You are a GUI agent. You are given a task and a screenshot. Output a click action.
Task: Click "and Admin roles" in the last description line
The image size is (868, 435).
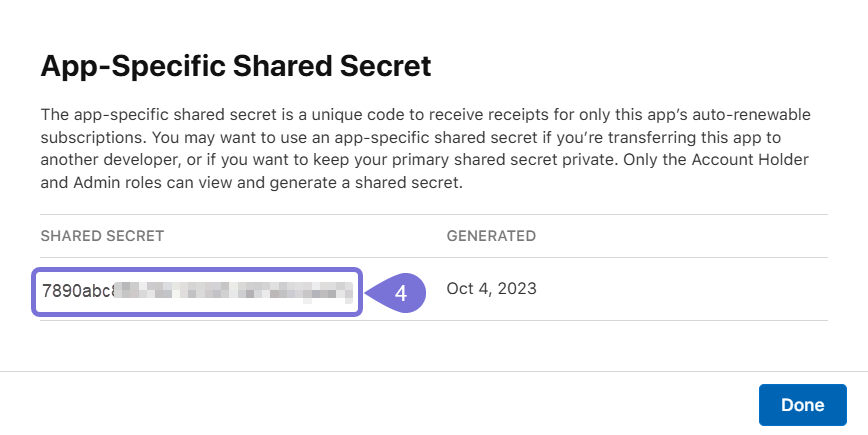click(x=96, y=185)
